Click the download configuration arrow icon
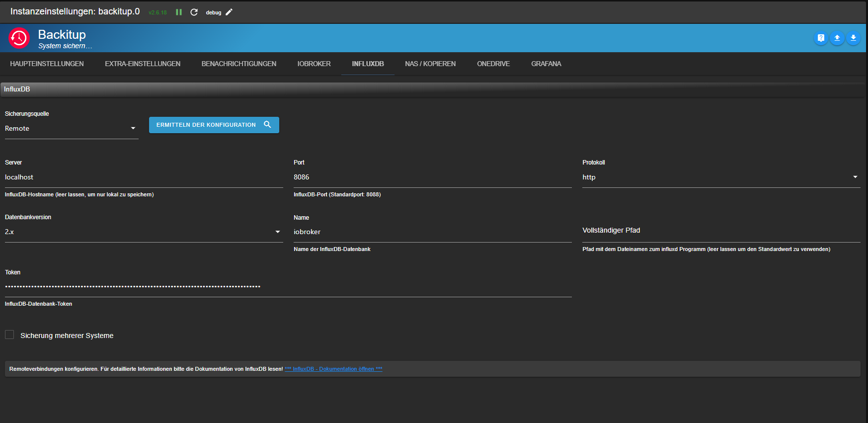 click(x=853, y=38)
